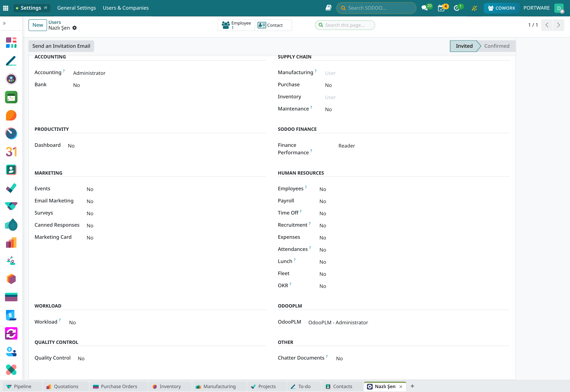Open the Email Marketing access dropdown

[x=176, y=201]
